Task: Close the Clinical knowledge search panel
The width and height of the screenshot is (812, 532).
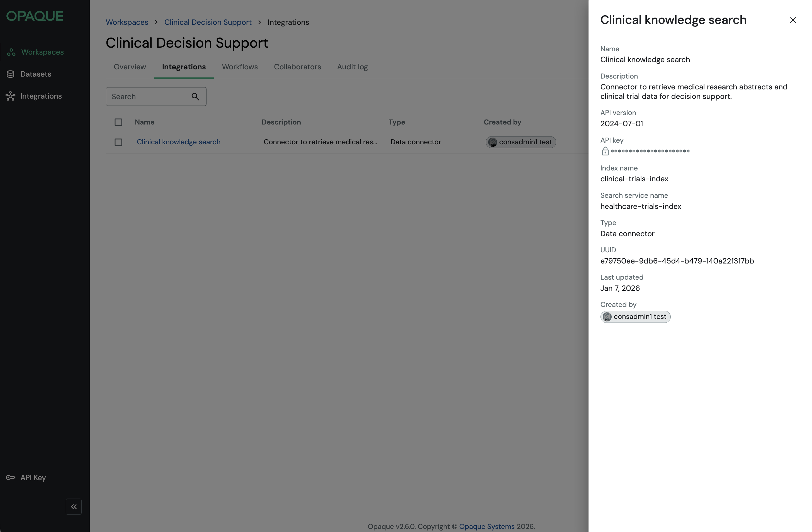Action: [x=793, y=20]
